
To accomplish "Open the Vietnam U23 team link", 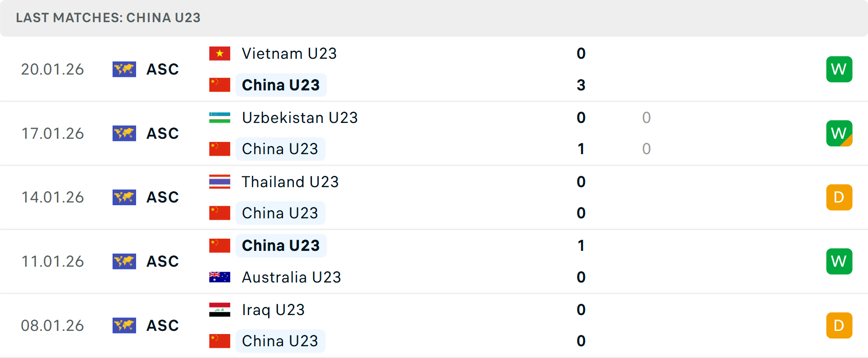I will pyautogui.click(x=289, y=54).
